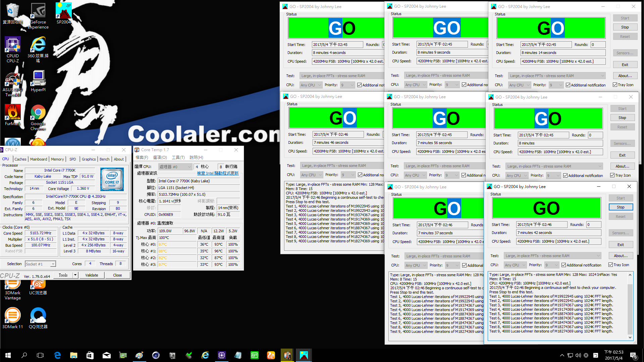Click the volume icon in the system tray
644x362 pixels.
[x=578, y=355]
